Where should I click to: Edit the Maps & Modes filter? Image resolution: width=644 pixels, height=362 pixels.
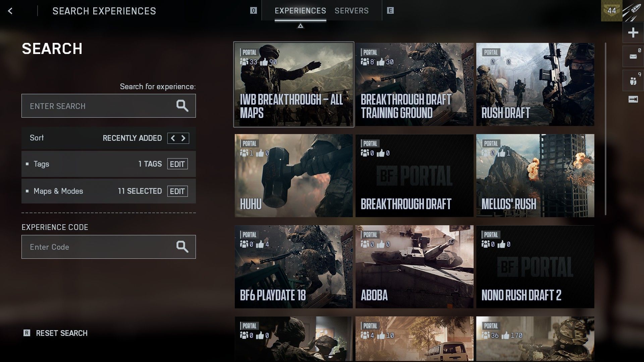coord(177,191)
